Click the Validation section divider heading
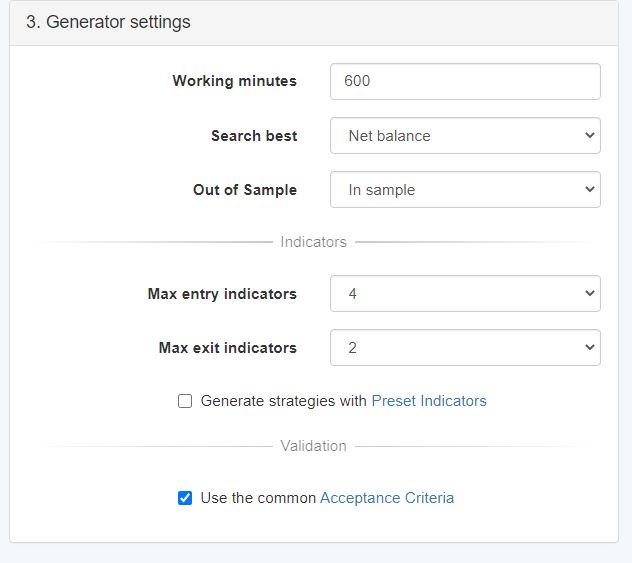Viewport: 632px width, 563px height. pos(314,446)
